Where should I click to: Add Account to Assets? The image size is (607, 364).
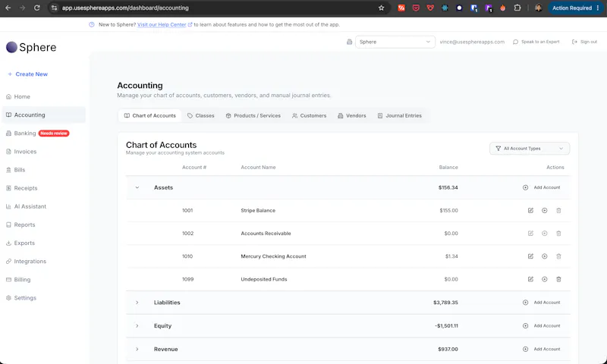pyautogui.click(x=541, y=187)
